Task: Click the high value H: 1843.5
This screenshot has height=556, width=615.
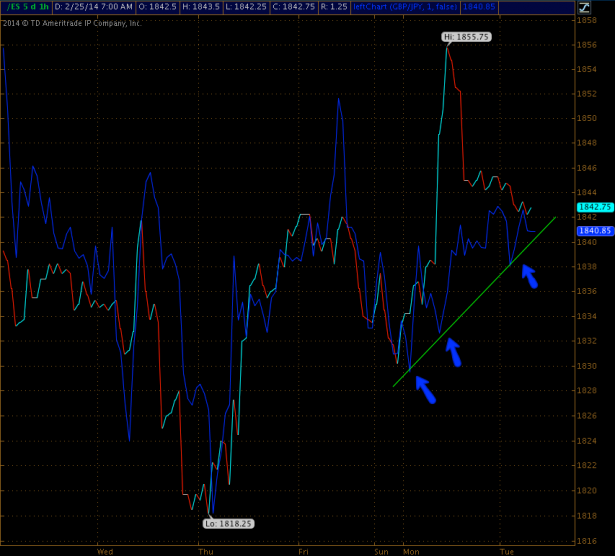Action: [201, 7]
